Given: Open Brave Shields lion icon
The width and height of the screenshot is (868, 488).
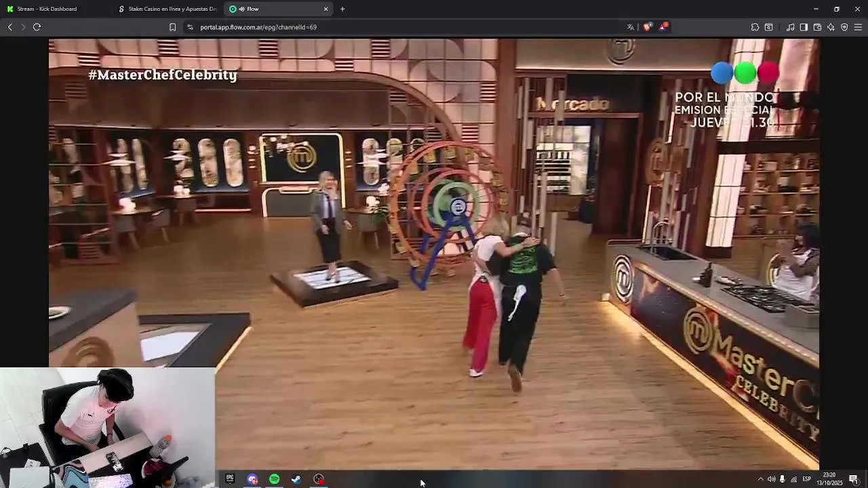Looking at the screenshot, I should coord(647,27).
